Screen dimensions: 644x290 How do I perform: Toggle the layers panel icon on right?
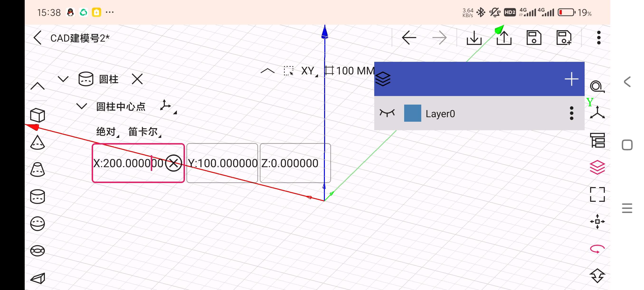coord(597,167)
